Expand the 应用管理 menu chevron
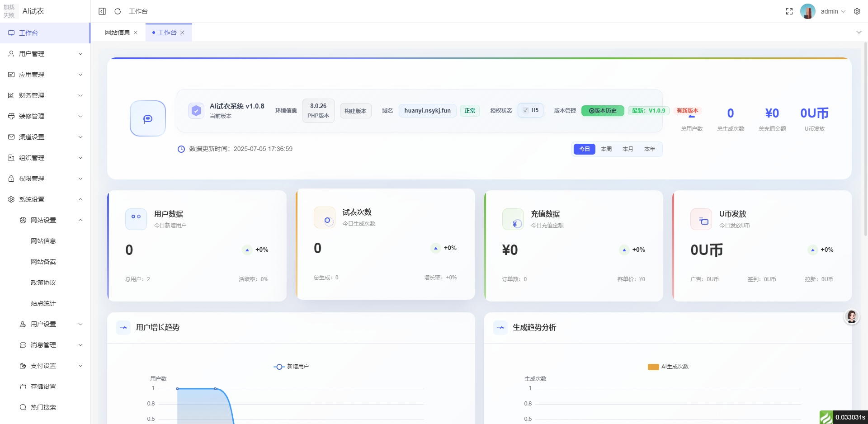Viewport: 868px width, 424px height. click(80, 75)
